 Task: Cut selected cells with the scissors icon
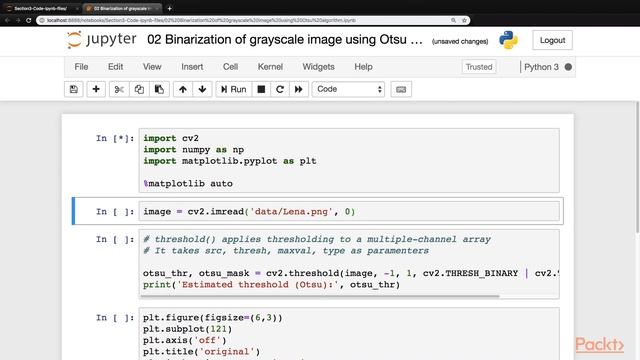[119, 89]
